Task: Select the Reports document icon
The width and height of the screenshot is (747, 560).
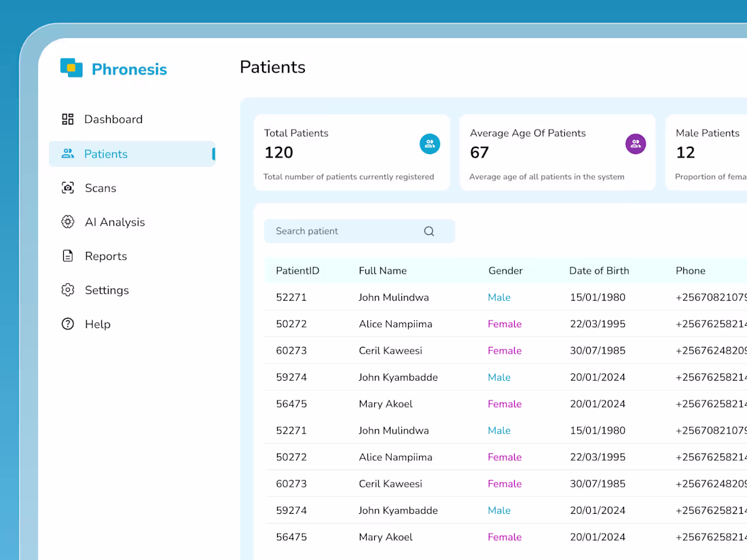Action: [68, 256]
